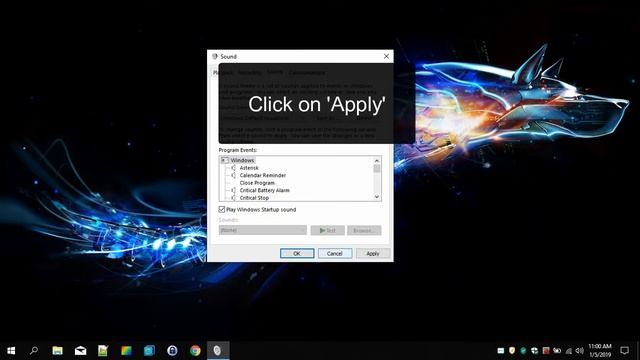Click the speaker icon beside Critical Stop
This screenshot has width=640, height=360.
coord(233,198)
